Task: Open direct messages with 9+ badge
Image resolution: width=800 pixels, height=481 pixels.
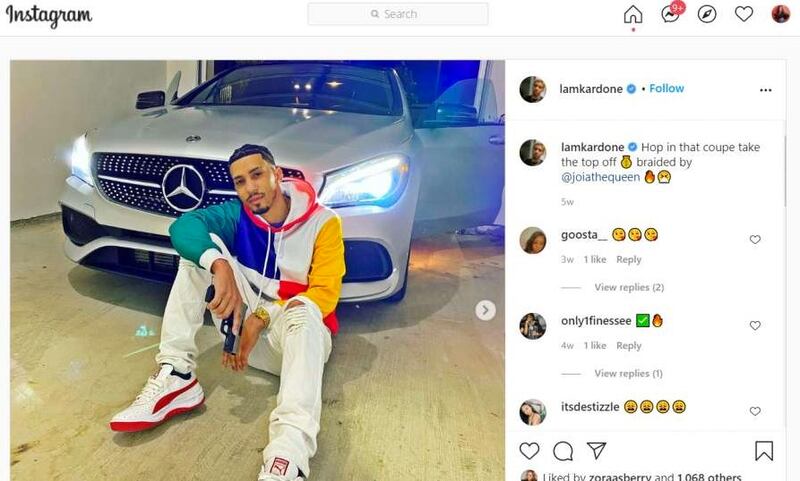Action: pos(672,13)
